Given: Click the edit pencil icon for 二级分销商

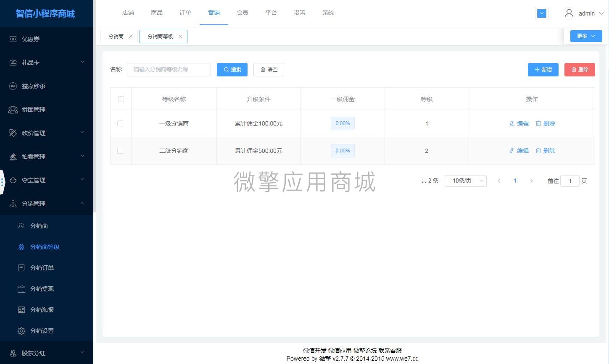Looking at the screenshot, I should (x=512, y=151).
